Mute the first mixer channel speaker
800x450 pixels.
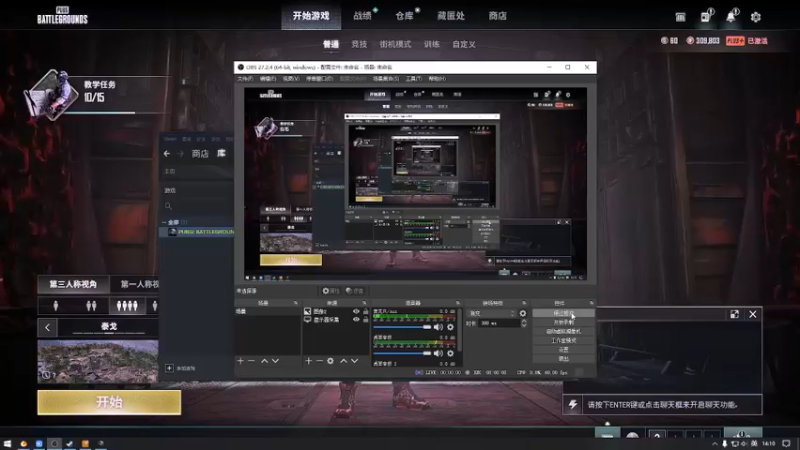point(438,327)
